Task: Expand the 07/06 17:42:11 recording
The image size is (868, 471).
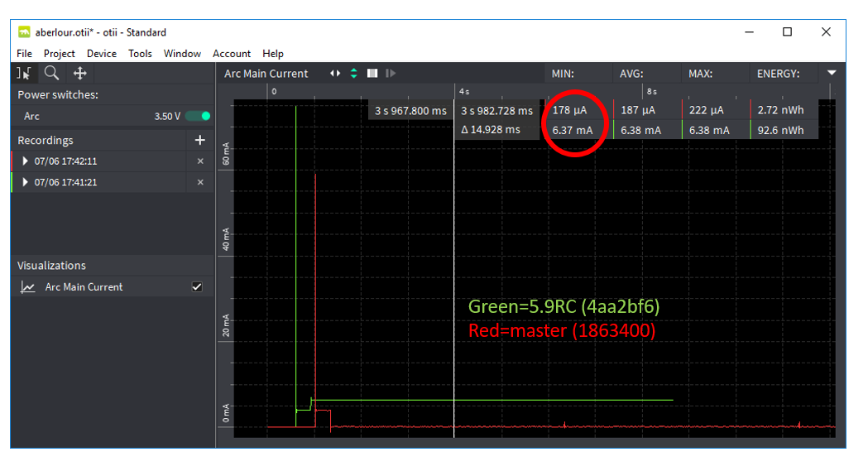Action: coord(25,161)
